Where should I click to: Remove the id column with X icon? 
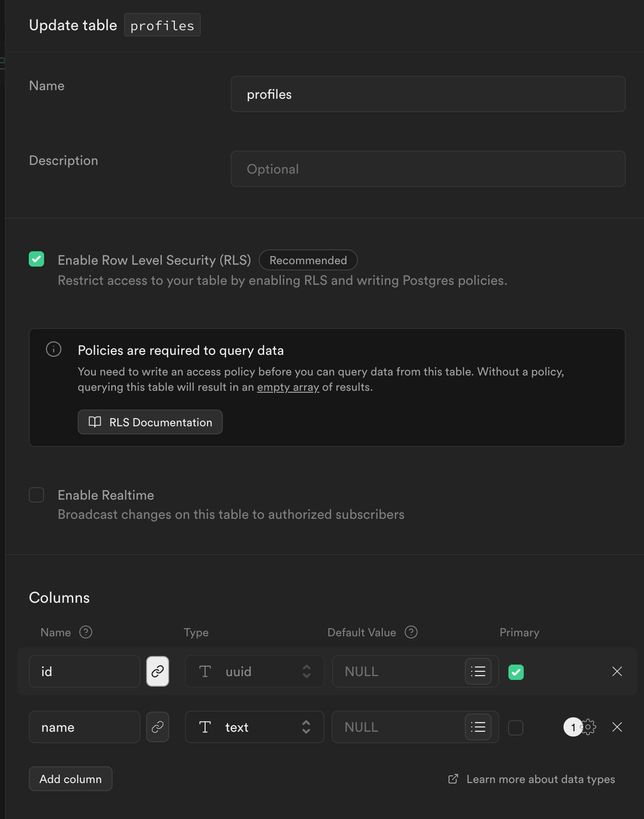pos(617,671)
